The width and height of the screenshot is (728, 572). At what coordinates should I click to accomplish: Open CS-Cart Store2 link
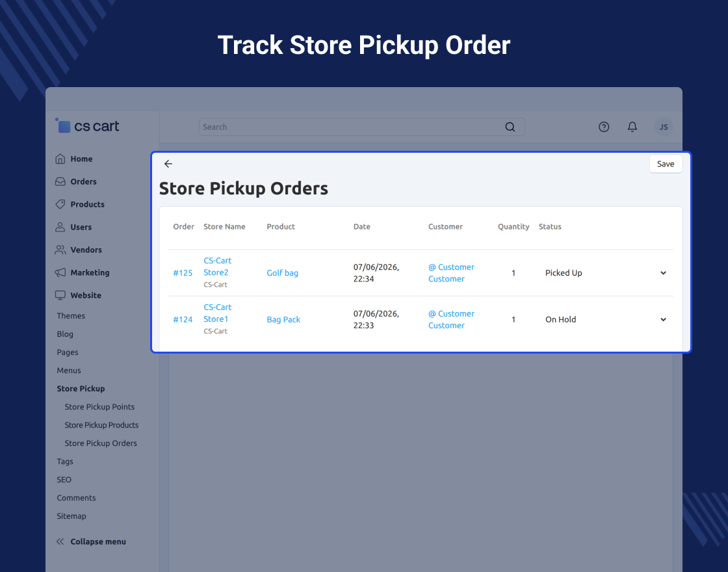click(x=217, y=266)
